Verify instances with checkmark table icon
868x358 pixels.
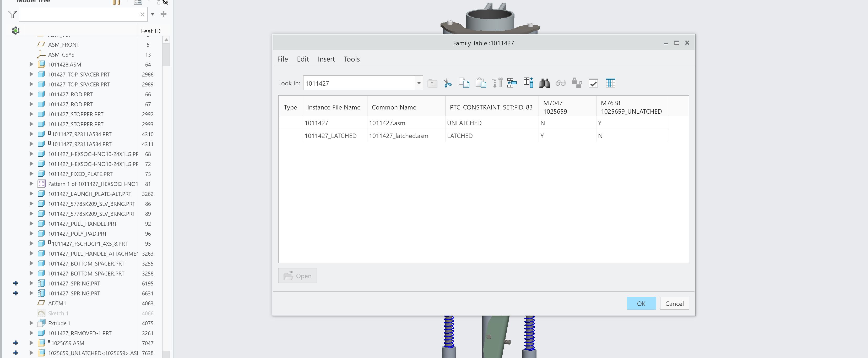593,83
